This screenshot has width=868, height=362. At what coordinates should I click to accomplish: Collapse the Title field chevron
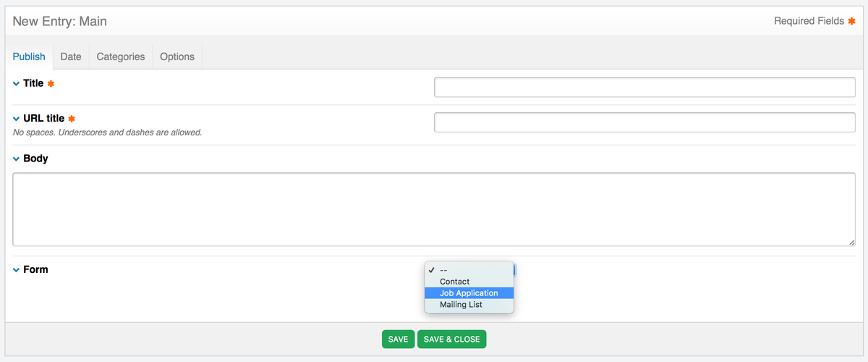(x=17, y=84)
